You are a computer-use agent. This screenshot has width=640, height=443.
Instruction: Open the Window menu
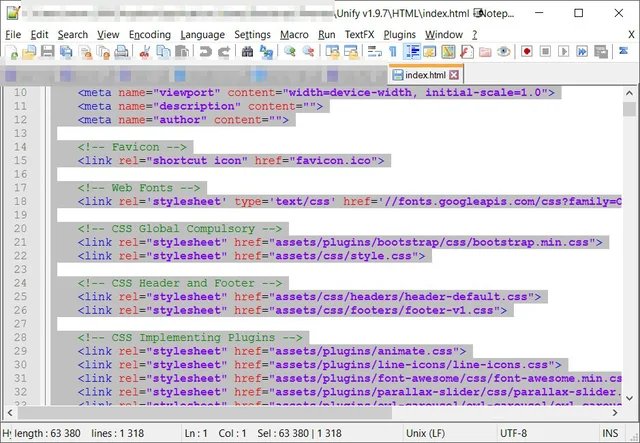(x=444, y=35)
